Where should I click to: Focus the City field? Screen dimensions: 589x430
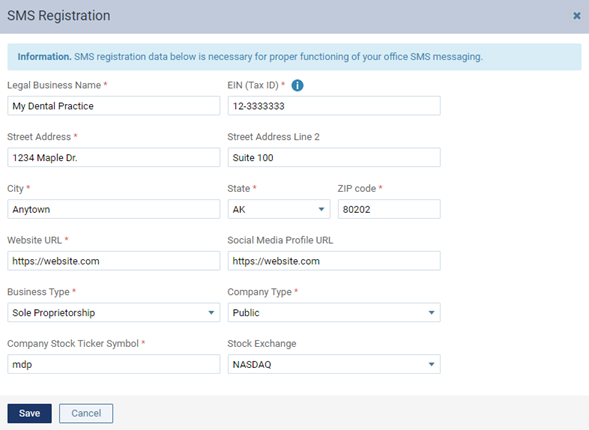click(x=113, y=209)
